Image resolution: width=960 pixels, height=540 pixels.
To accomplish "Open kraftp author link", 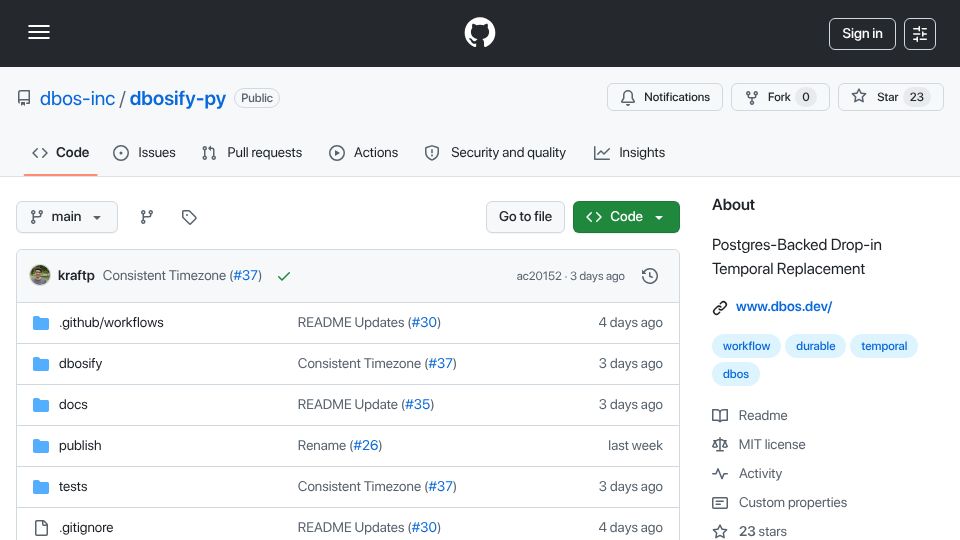I will coord(76,276).
